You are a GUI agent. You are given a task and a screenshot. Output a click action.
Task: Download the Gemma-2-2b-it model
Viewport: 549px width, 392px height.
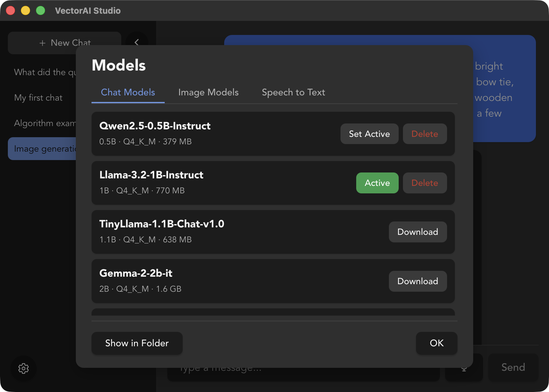pyautogui.click(x=418, y=281)
